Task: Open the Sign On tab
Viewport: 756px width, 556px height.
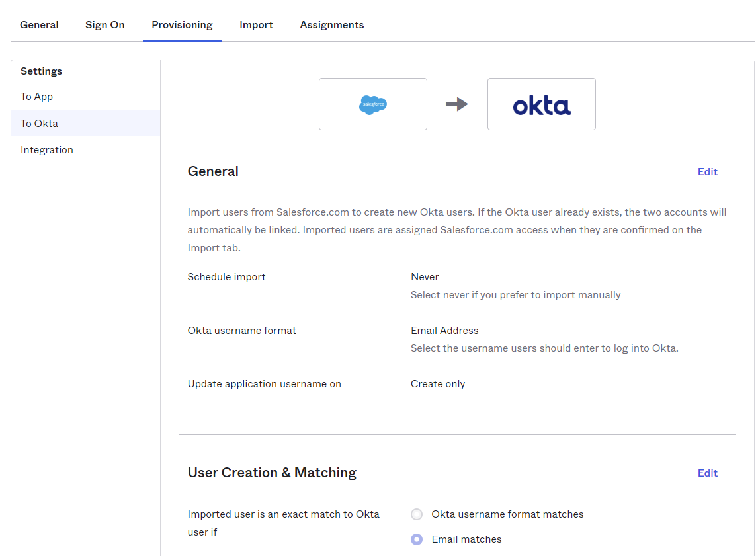Action: coord(105,25)
